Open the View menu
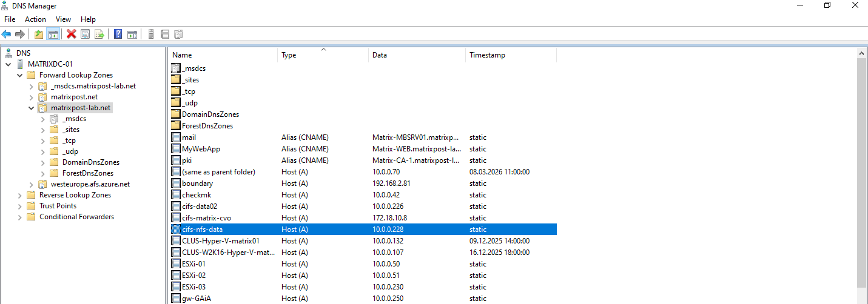This screenshot has width=868, height=304. tap(63, 19)
